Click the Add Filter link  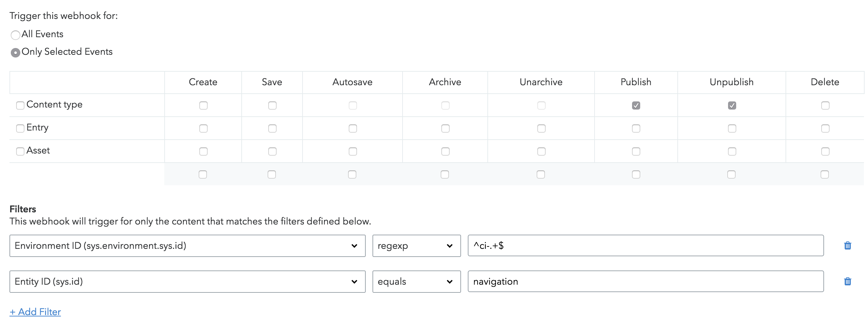point(35,312)
